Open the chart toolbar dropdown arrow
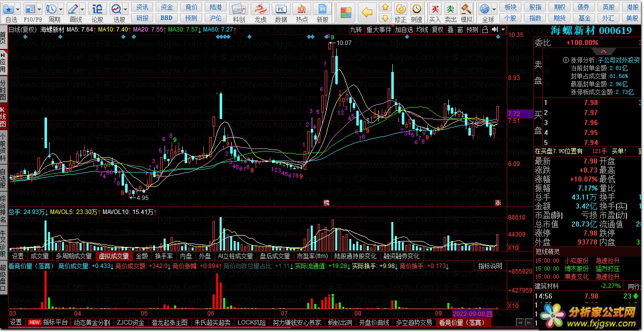Viewport: 644px width, 332px height. coord(502,29)
